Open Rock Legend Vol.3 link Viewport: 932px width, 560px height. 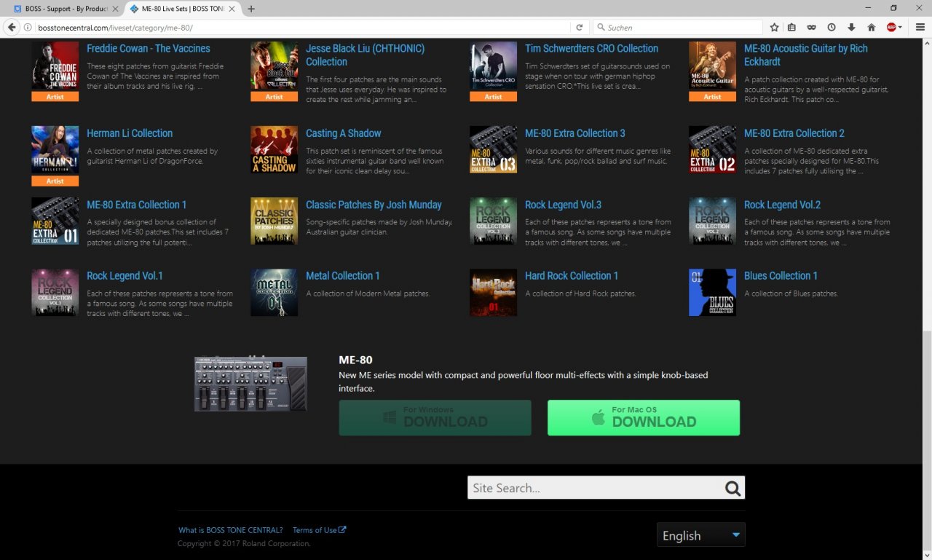click(x=563, y=205)
